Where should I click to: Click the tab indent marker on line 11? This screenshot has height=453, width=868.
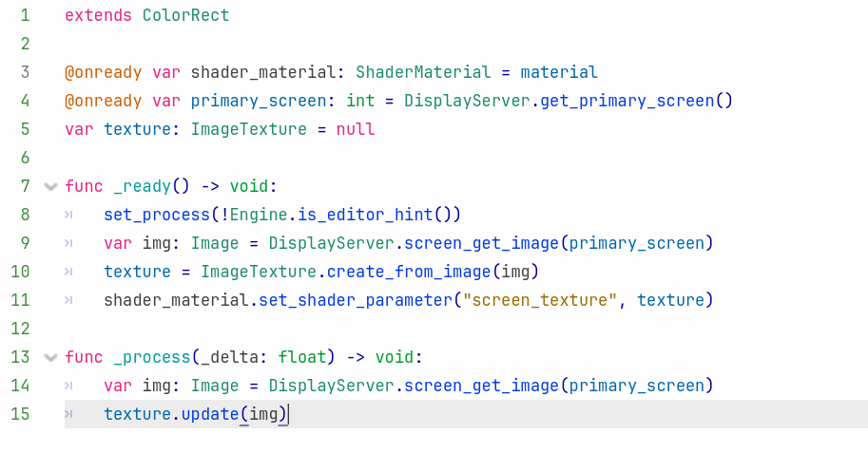point(69,300)
